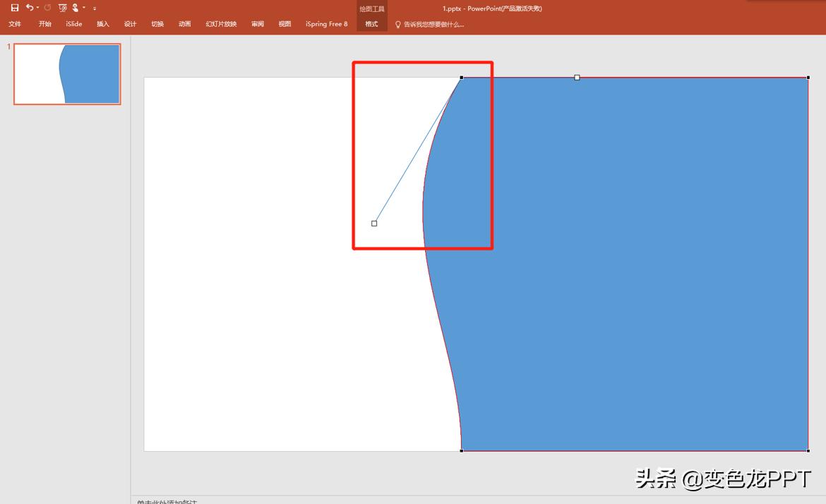Click the Save icon in quick access toolbar

[x=15, y=8]
